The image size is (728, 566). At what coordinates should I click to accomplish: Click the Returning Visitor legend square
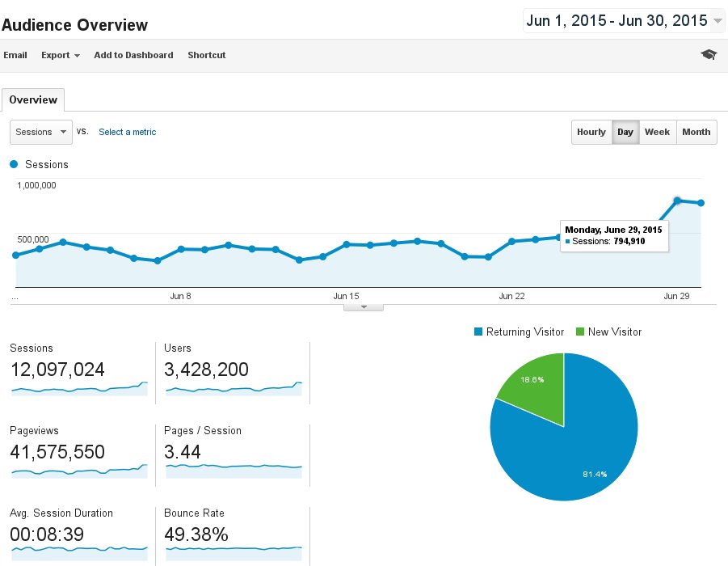478,332
